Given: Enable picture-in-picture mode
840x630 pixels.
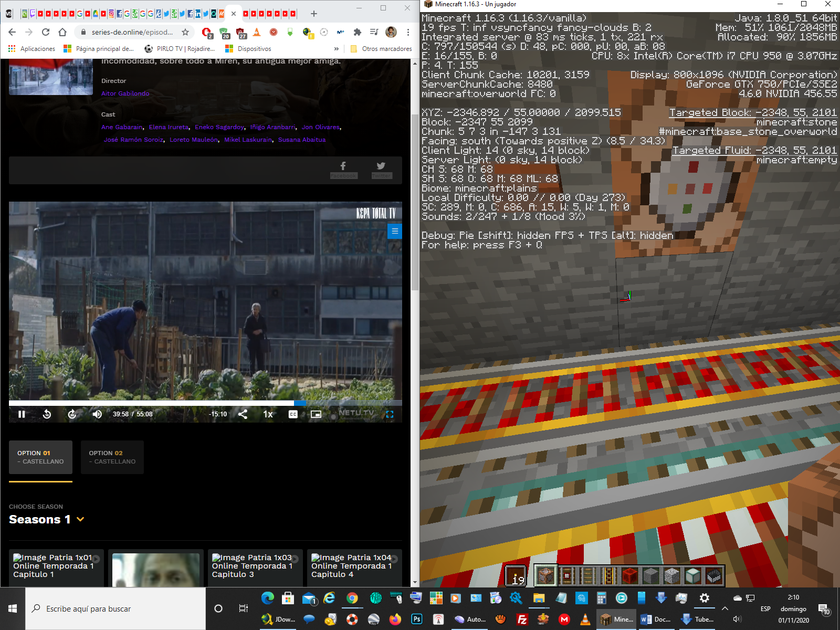Looking at the screenshot, I should pyautogui.click(x=316, y=414).
